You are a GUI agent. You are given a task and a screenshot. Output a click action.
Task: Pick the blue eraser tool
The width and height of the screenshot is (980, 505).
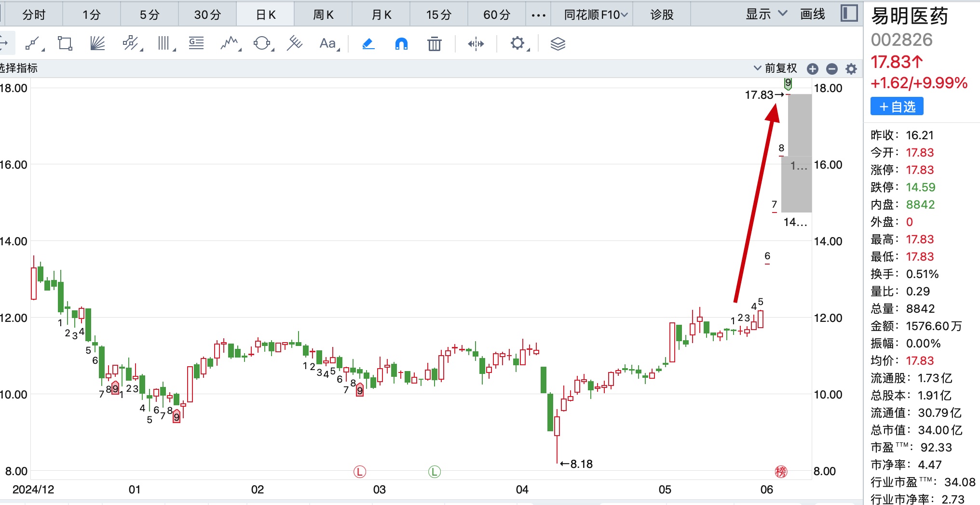[x=368, y=44]
